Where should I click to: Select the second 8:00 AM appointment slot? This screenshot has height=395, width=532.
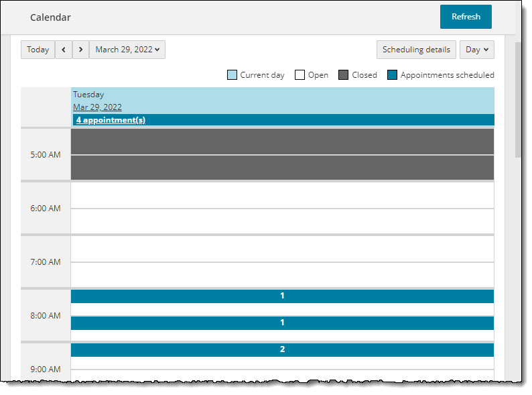pyautogui.click(x=282, y=323)
